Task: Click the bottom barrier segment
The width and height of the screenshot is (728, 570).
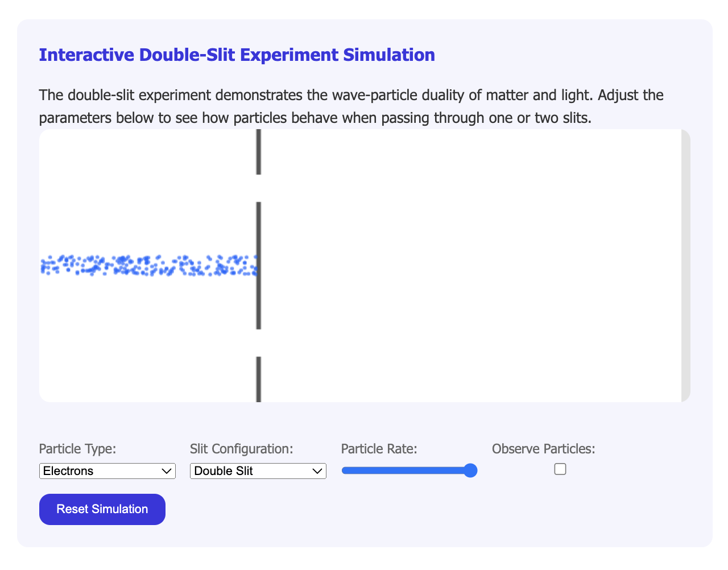Action: pyautogui.click(x=259, y=379)
